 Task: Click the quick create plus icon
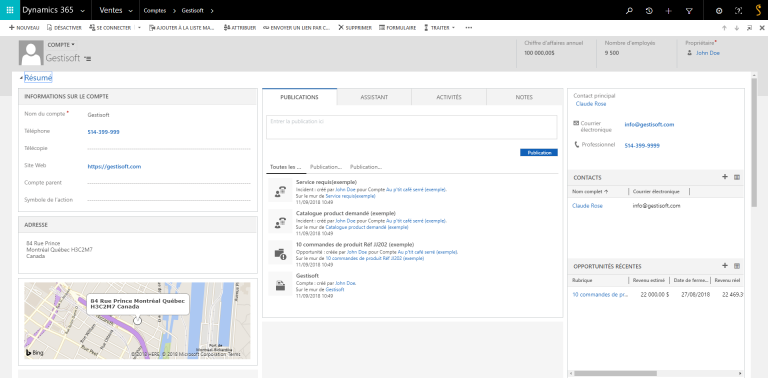click(x=669, y=10)
